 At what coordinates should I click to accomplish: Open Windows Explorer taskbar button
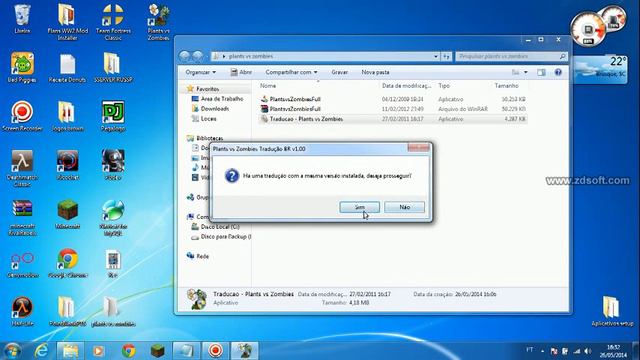(x=70, y=351)
